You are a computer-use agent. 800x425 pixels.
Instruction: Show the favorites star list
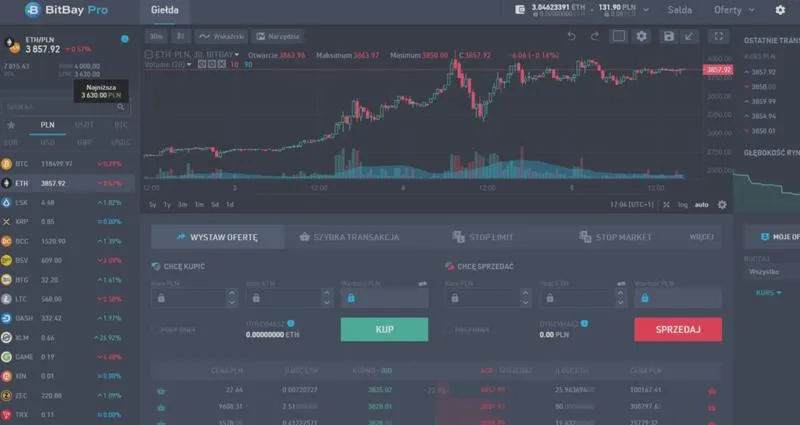[x=11, y=126]
